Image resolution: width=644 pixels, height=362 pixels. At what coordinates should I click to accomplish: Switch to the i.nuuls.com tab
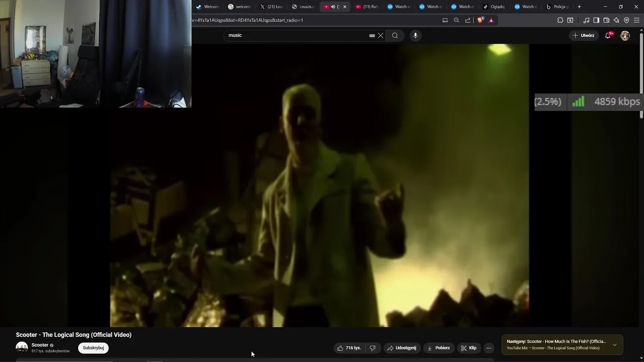303,7
